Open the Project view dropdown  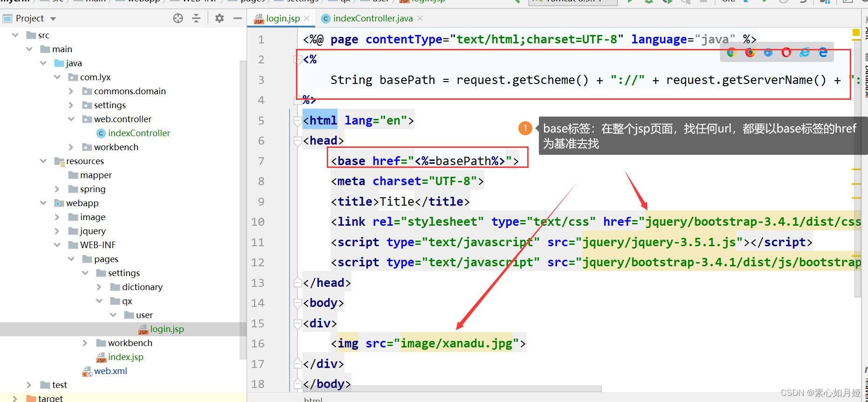[x=53, y=19]
